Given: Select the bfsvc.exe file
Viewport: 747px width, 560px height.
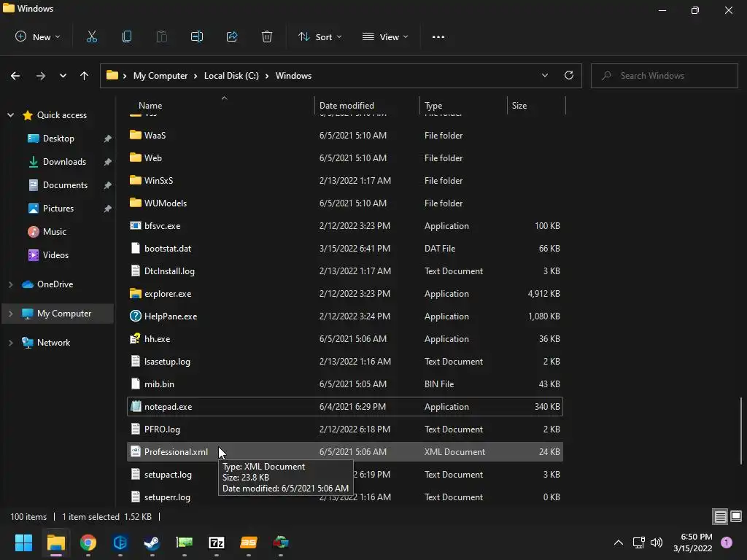Looking at the screenshot, I should (x=345, y=226).
